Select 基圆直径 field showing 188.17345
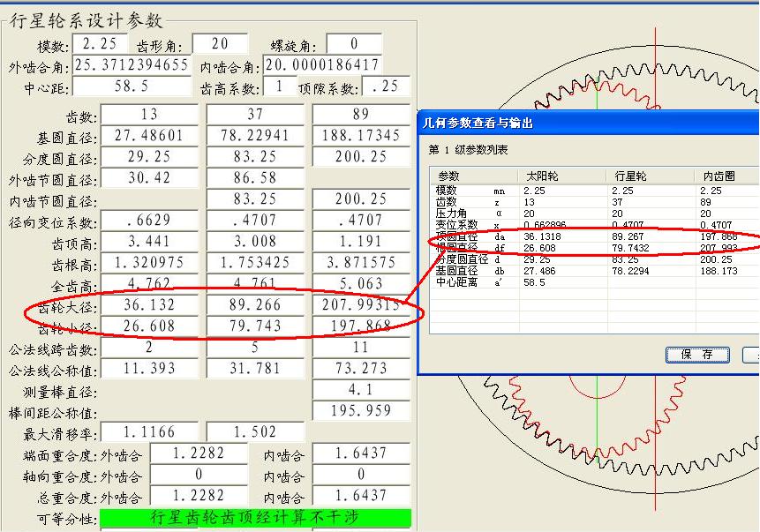 361,136
